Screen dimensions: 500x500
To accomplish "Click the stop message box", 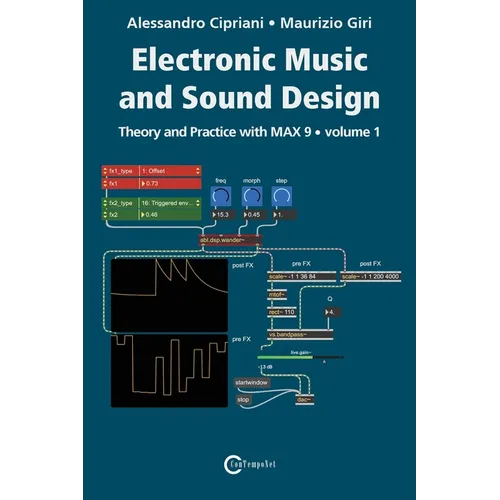I will [x=243, y=400].
